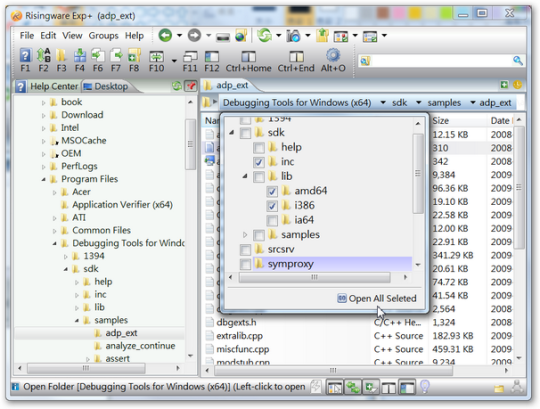Click the F8 new folder icon

click(134, 55)
